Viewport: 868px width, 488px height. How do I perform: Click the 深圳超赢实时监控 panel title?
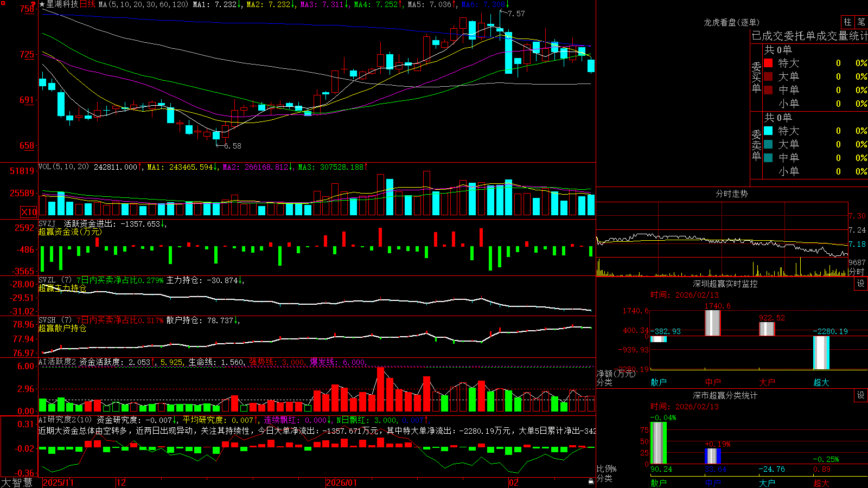(x=725, y=284)
